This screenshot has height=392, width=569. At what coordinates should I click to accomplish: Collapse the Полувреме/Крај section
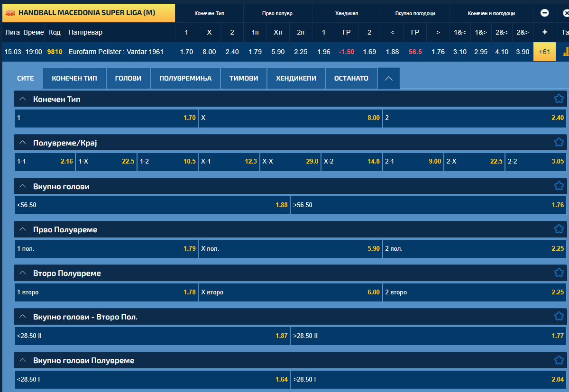tap(22, 143)
